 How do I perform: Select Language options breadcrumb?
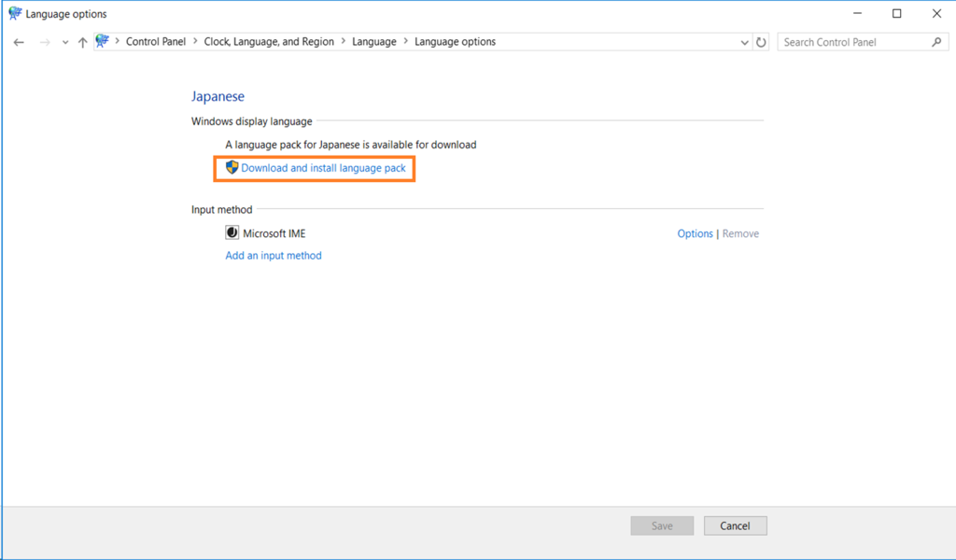pyautogui.click(x=455, y=41)
